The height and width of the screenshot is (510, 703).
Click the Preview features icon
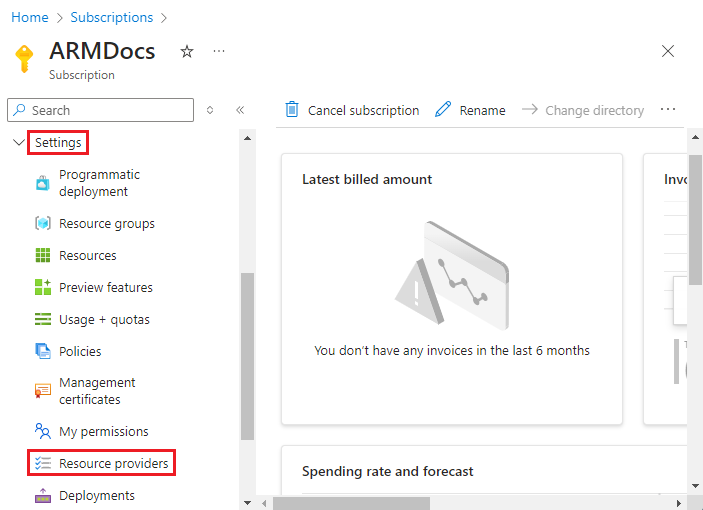[43, 287]
